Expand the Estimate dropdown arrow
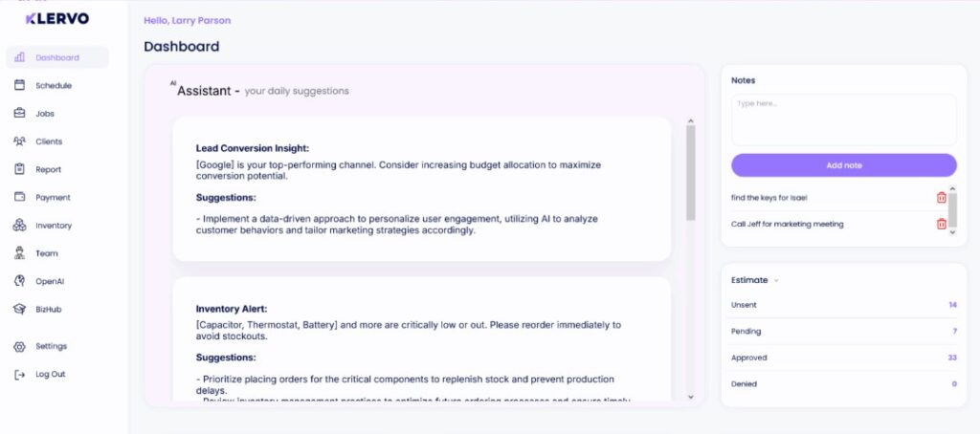 [x=776, y=280]
